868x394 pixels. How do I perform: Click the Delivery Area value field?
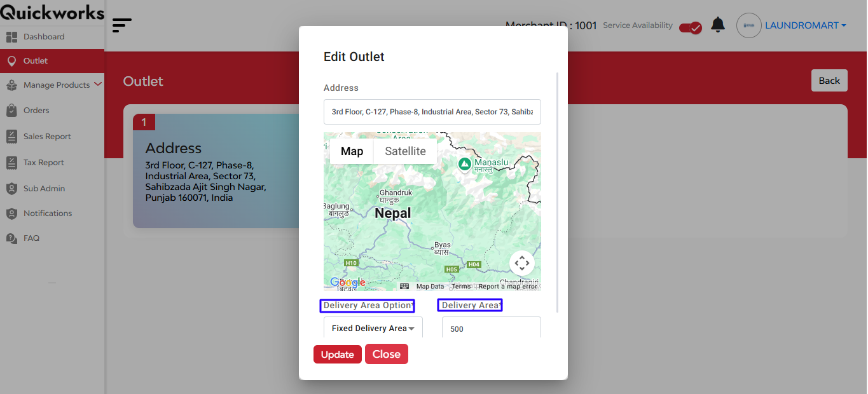492,329
